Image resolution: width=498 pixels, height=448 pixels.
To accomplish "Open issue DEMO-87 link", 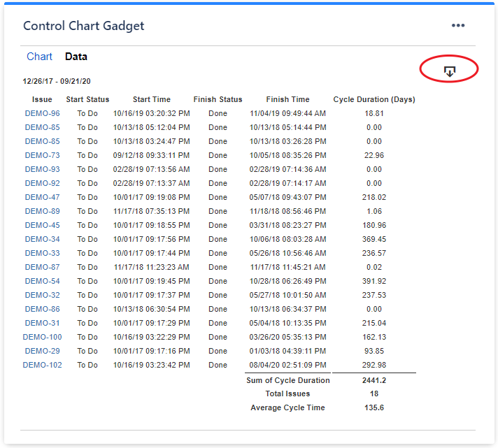I will pyautogui.click(x=42, y=267).
